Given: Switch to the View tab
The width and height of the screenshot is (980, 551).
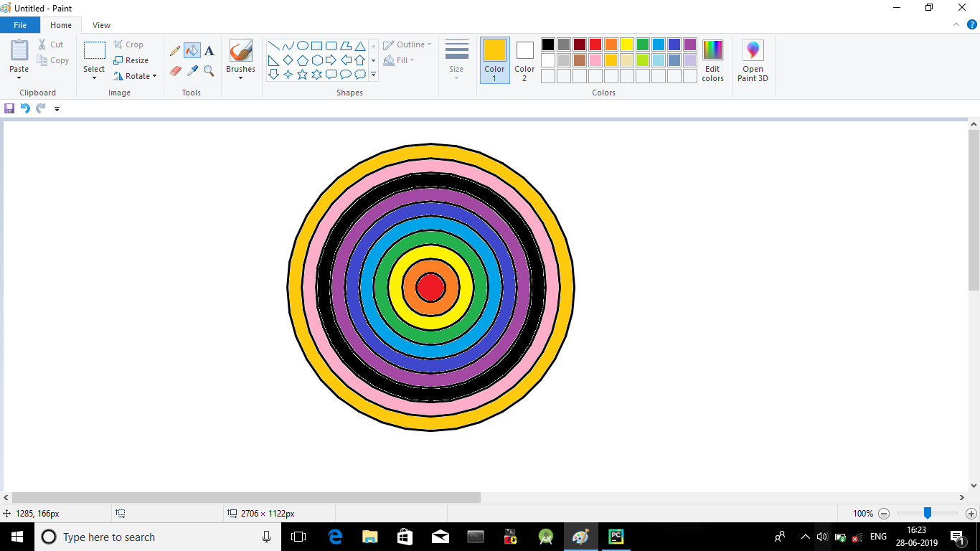Looking at the screenshot, I should coord(101,25).
